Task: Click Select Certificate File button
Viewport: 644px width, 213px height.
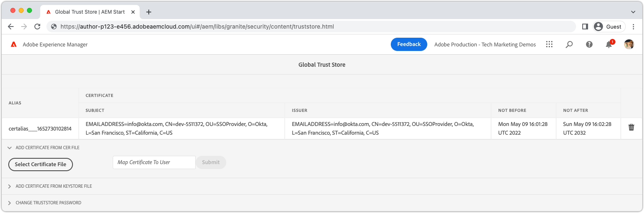Action: pos(41,164)
